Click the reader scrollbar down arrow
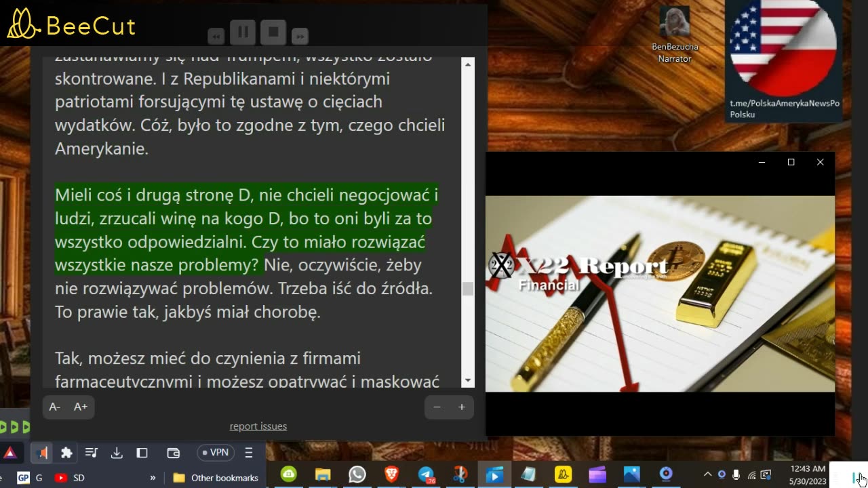 pyautogui.click(x=467, y=381)
